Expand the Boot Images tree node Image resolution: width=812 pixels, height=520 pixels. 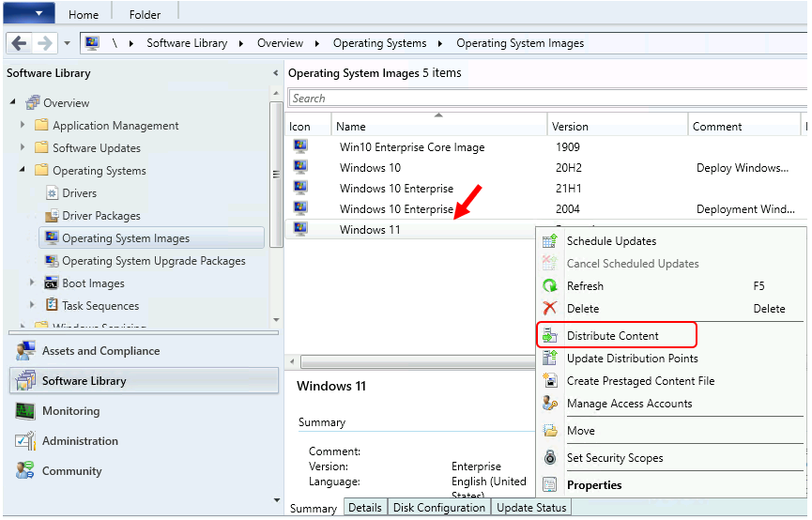point(32,283)
